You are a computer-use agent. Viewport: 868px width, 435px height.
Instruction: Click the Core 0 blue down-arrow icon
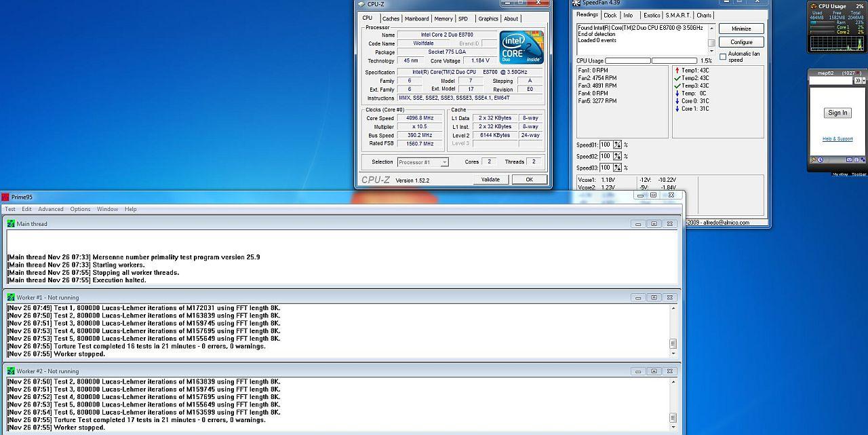(677, 101)
